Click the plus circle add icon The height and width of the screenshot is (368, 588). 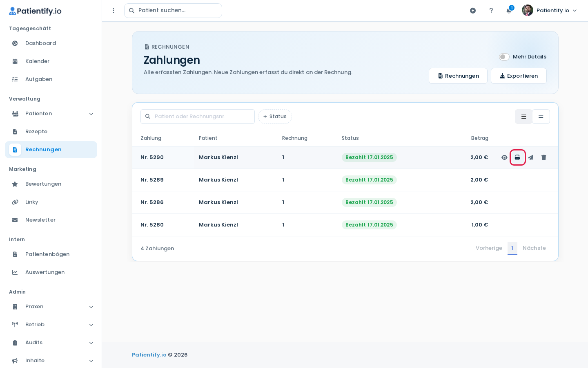473,11
